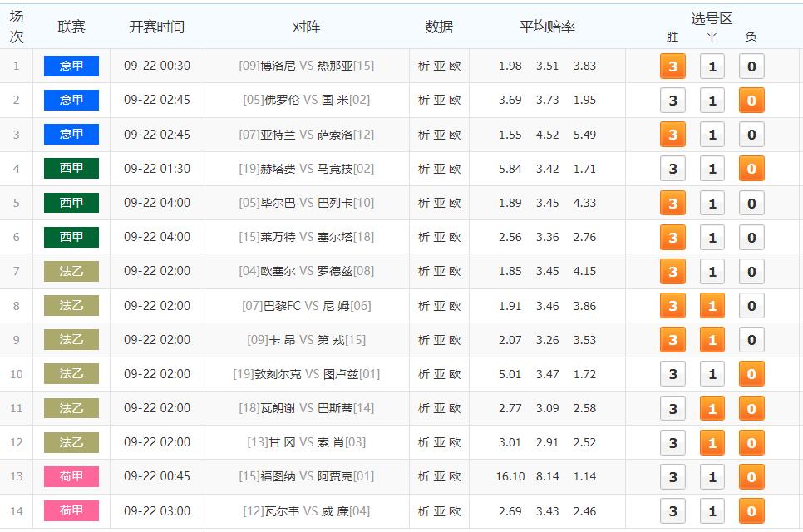
Task: Click 荷甲 league tag for 福图纳 match
Action: (71, 476)
